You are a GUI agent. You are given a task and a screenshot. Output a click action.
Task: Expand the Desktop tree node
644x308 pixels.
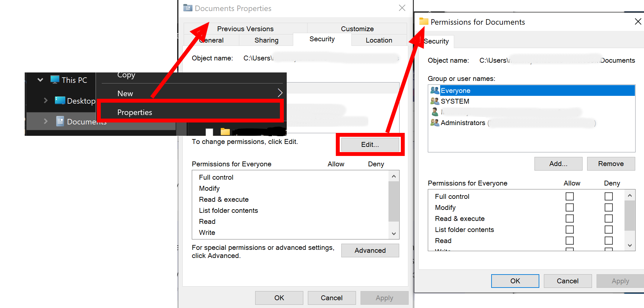(x=46, y=100)
